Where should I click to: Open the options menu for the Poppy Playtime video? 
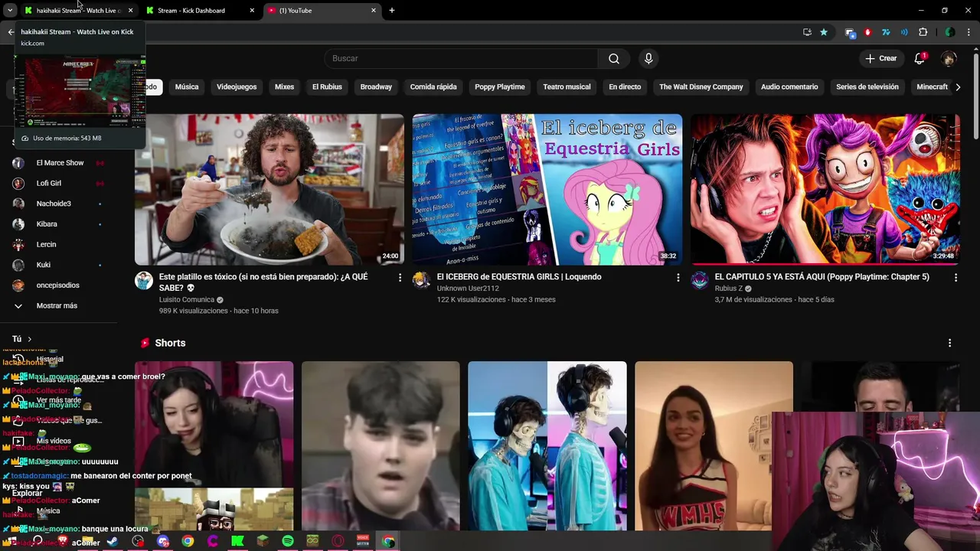point(955,278)
